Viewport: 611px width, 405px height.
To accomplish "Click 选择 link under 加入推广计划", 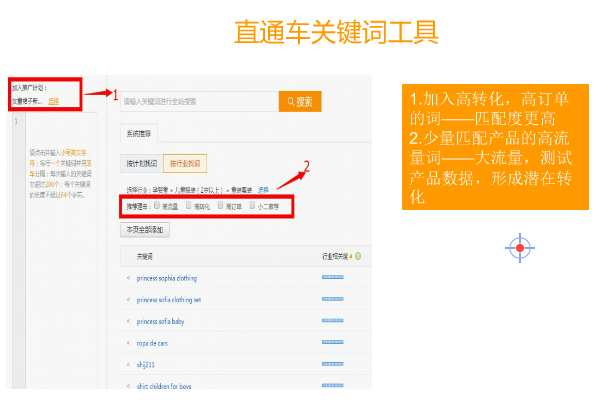I will point(53,101).
